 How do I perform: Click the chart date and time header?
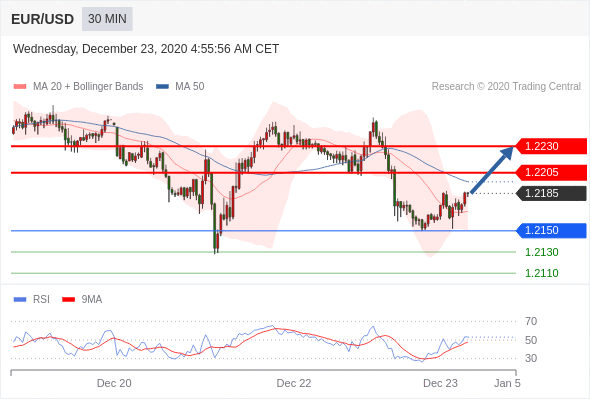[x=146, y=49]
